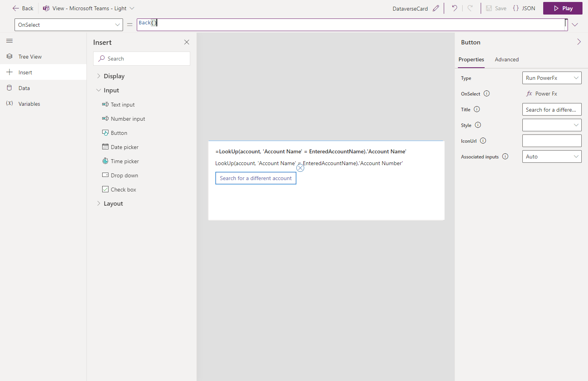The image size is (588, 381).
Task: Open the Style dropdown
Action: [552, 125]
